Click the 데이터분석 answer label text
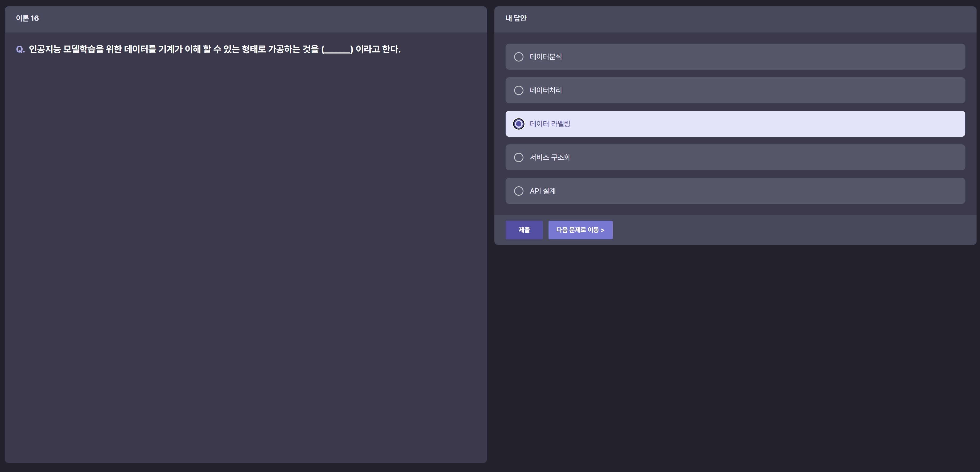The width and height of the screenshot is (980, 472). click(x=546, y=57)
